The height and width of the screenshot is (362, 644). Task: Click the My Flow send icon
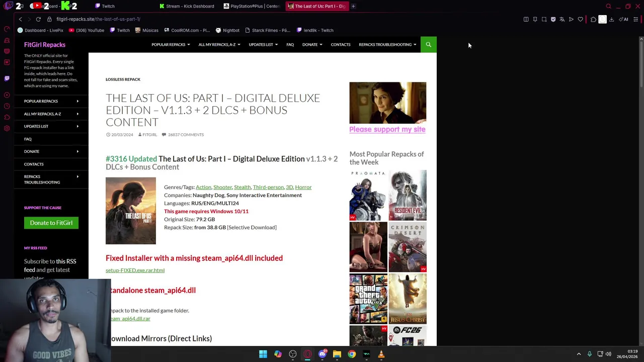[x=571, y=19]
